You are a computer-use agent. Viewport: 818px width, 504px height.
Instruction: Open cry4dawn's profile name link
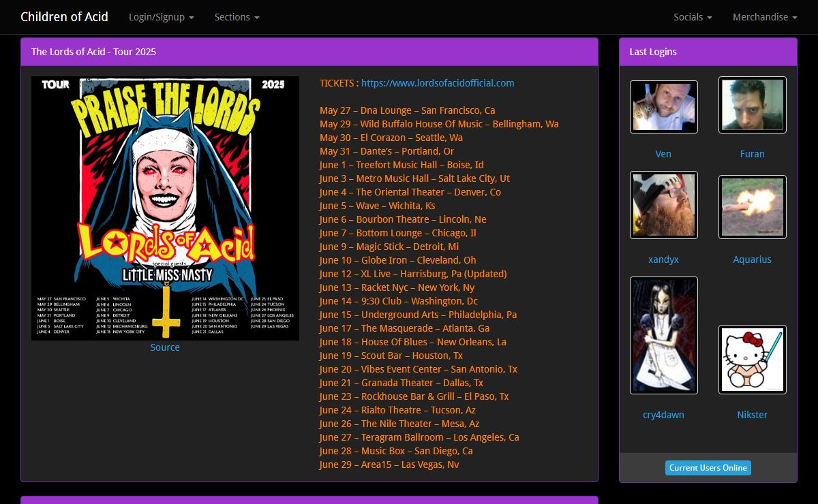(x=663, y=415)
